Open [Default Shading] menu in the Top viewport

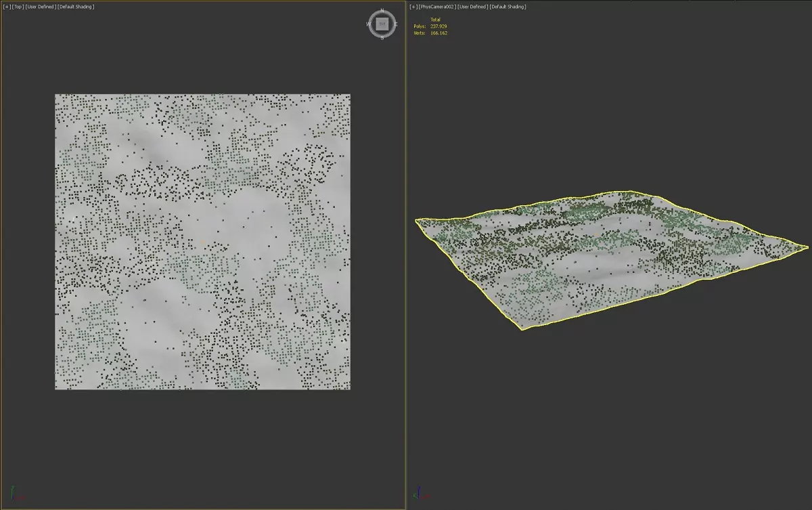click(x=76, y=7)
